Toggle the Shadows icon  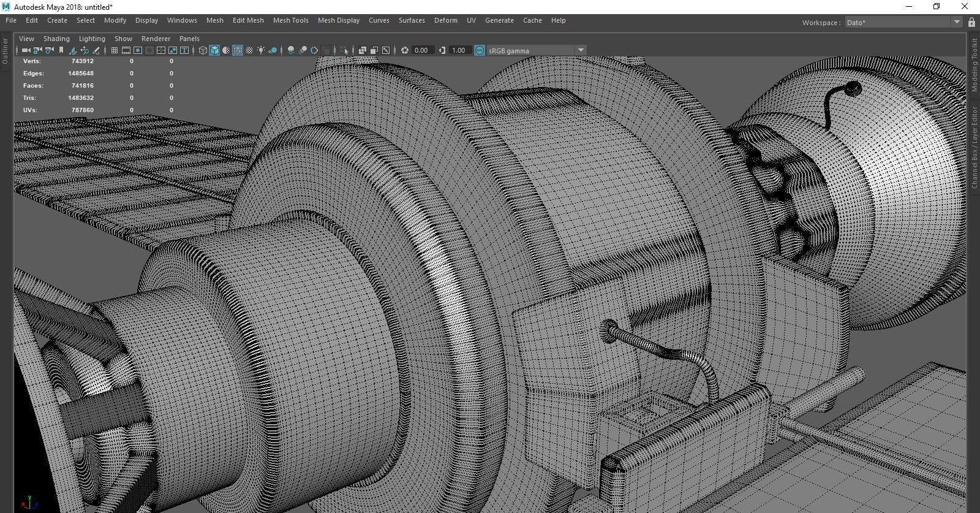coord(273,50)
